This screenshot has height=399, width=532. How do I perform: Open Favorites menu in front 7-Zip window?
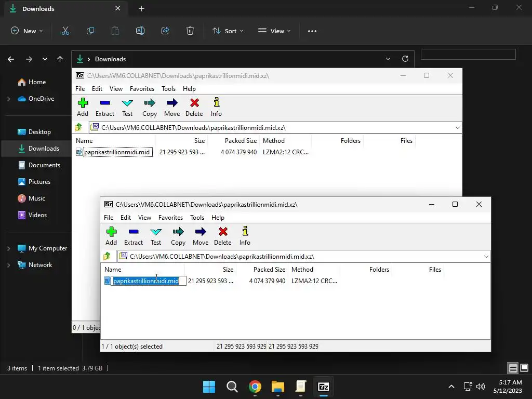click(x=170, y=218)
